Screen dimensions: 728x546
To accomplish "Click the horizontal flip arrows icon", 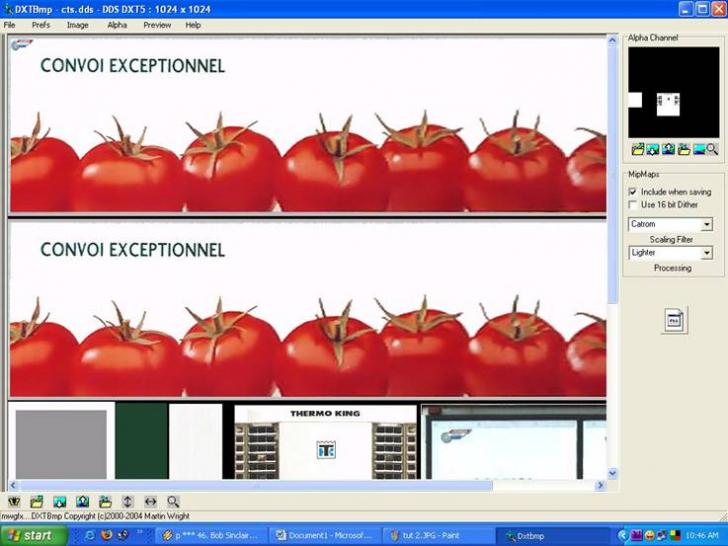I will coord(150,501).
